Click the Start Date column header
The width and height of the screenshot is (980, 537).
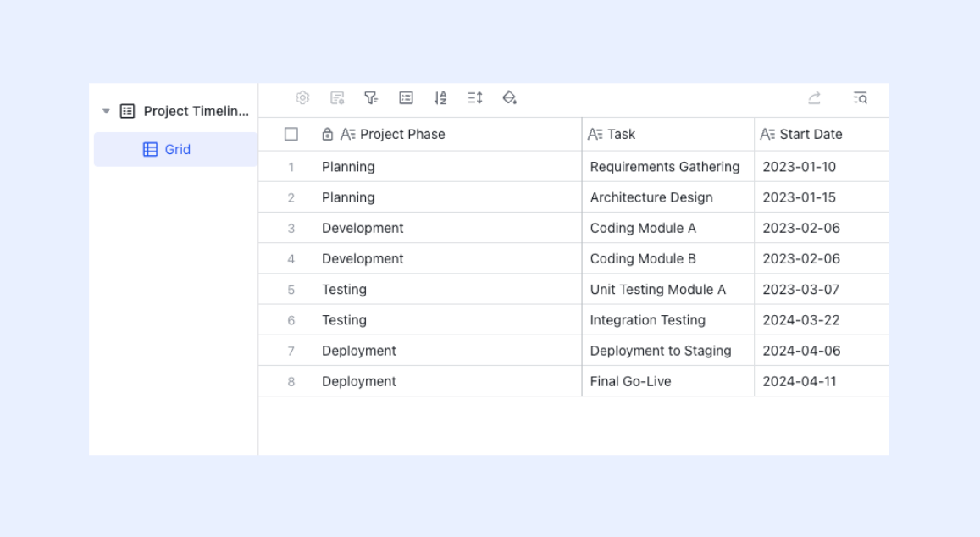click(x=822, y=135)
